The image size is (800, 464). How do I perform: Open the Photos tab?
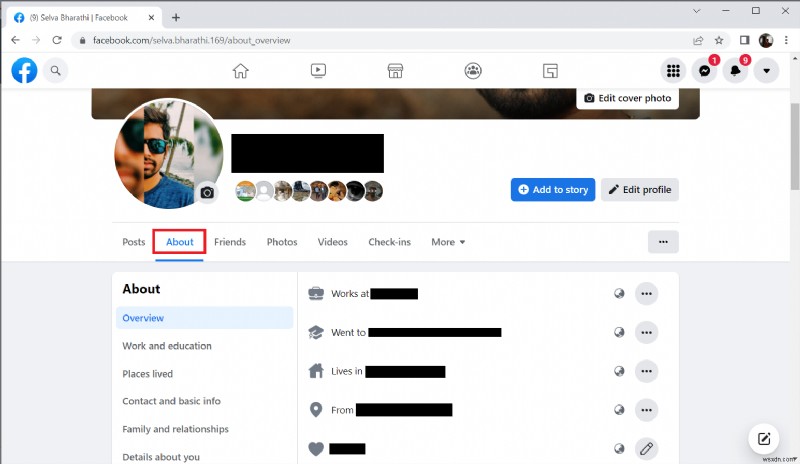[x=282, y=242]
